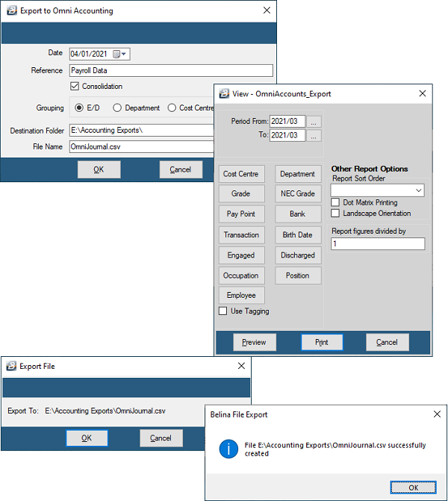The height and width of the screenshot is (501, 448).
Task: Click the Birth Date button
Action: (x=298, y=235)
